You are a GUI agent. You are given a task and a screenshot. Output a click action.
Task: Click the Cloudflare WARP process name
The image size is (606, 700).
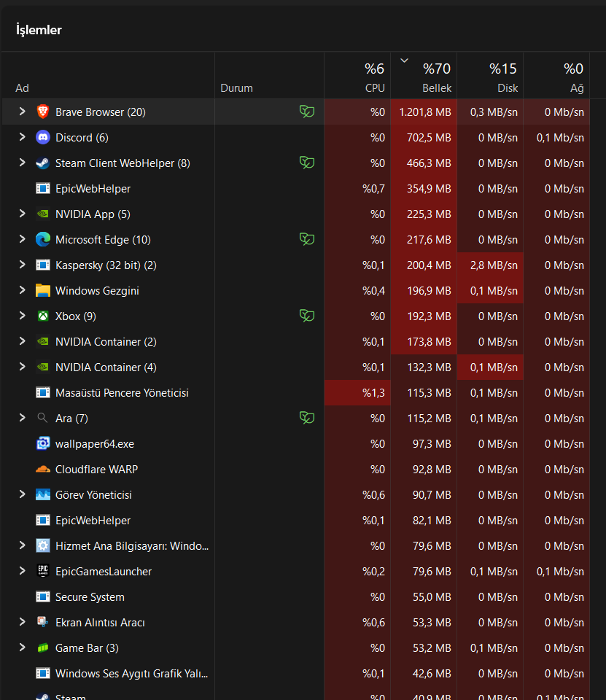tap(96, 469)
